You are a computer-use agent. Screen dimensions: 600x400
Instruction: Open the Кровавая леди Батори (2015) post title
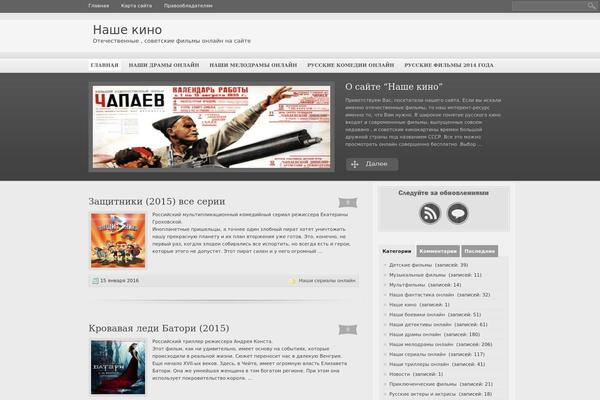click(x=159, y=328)
